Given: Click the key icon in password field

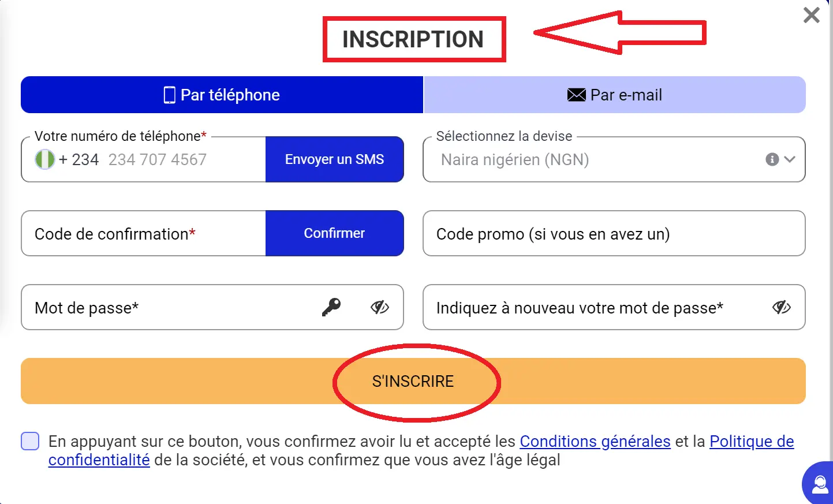Looking at the screenshot, I should click(331, 307).
